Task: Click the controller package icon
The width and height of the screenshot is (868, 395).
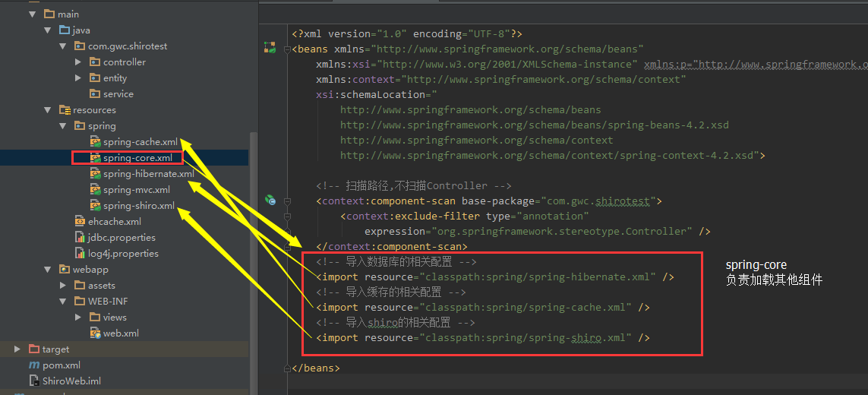Action: (x=95, y=62)
